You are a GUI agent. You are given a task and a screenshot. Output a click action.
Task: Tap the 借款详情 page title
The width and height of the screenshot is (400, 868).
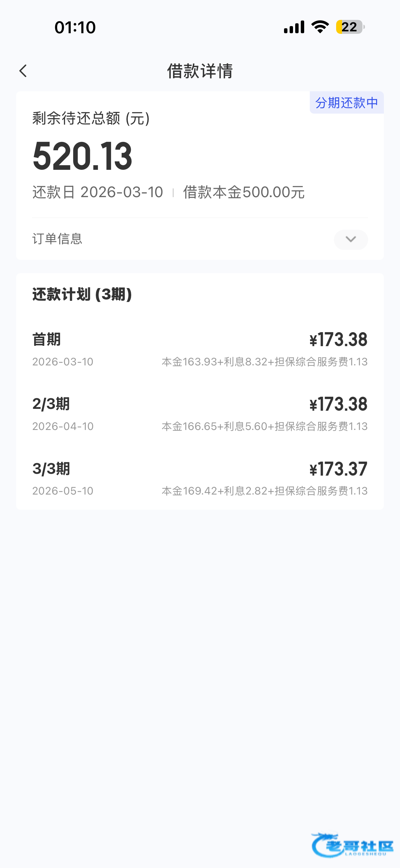pyautogui.click(x=200, y=71)
